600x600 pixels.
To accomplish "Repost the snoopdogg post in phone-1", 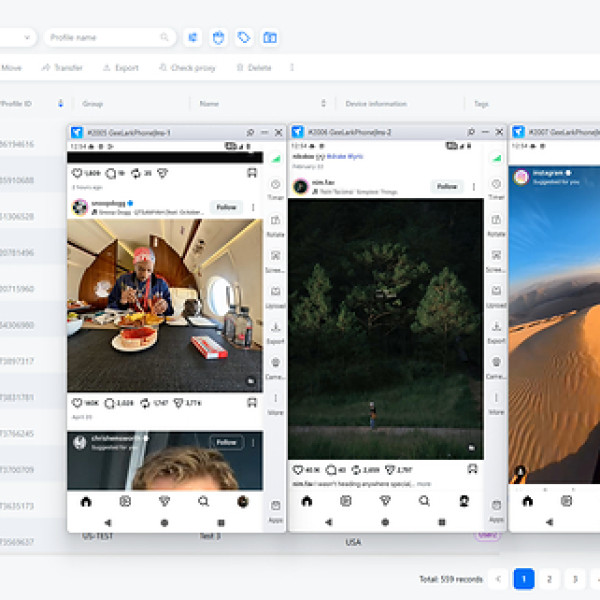I will click(x=145, y=403).
